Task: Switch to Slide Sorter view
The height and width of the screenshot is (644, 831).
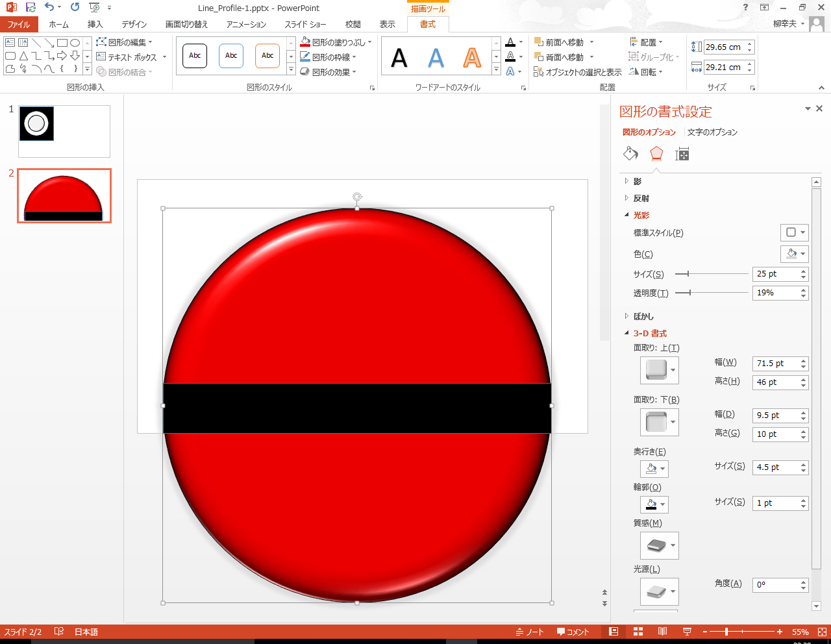Action: 638,632
